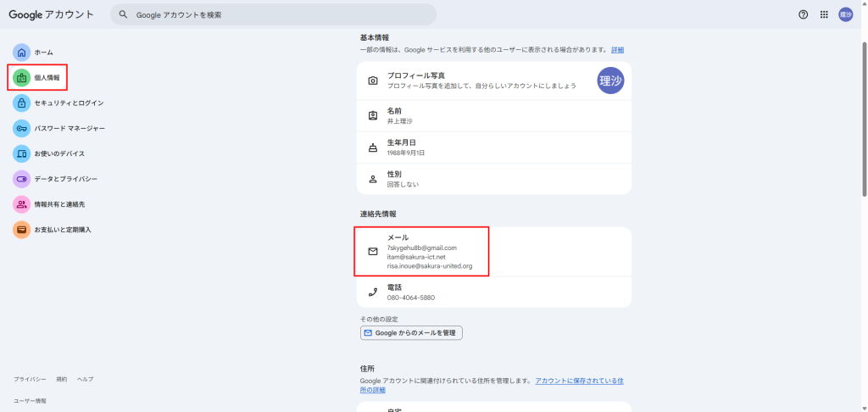Open the 生年月日 row
Screen dimensions: 868x412
pyautogui.click(x=493, y=148)
